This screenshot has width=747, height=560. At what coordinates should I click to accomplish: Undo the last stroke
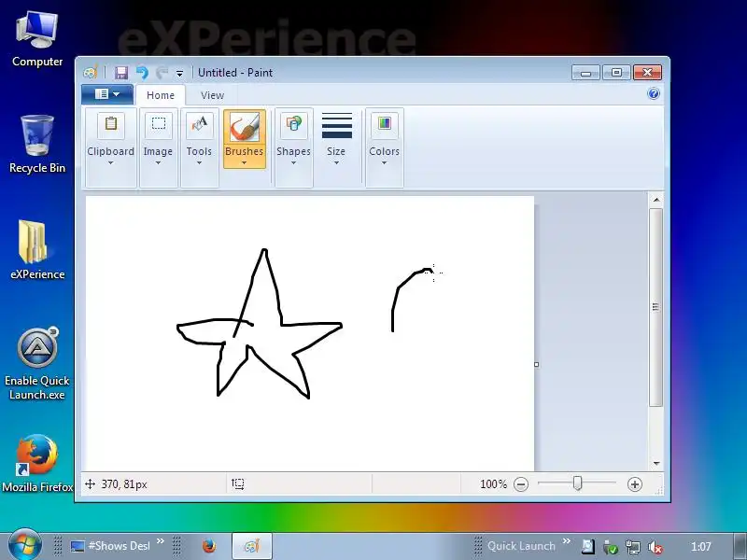142,73
